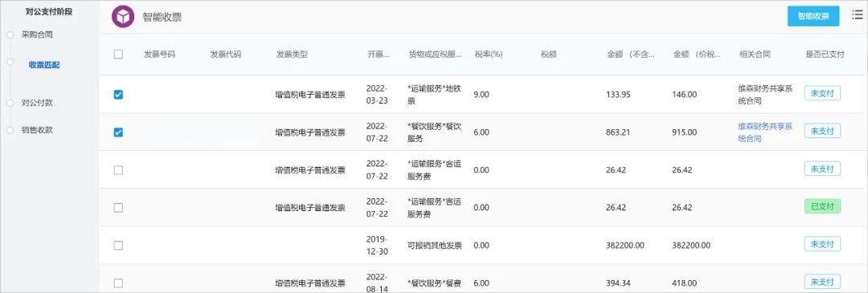
Task: Click the 9.00 tax rate cell
Action: (x=481, y=95)
